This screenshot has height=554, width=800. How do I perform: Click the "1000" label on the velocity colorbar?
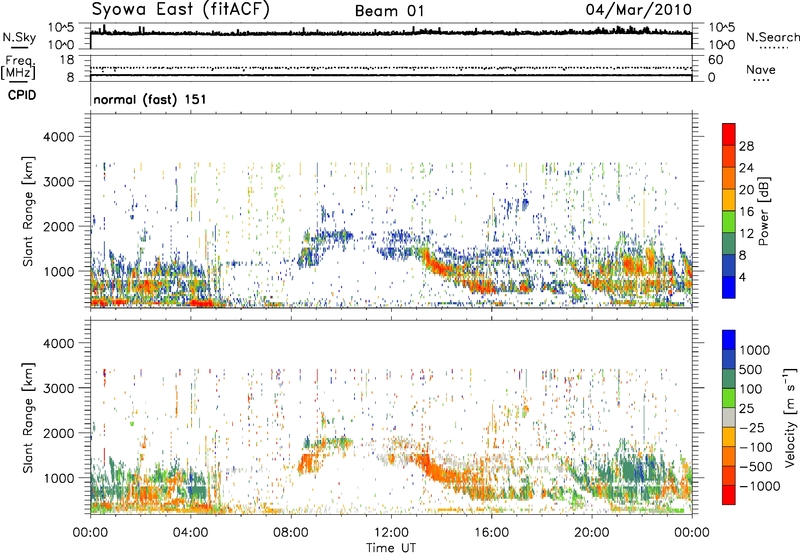pyautogui.click(x=755, y=350)
